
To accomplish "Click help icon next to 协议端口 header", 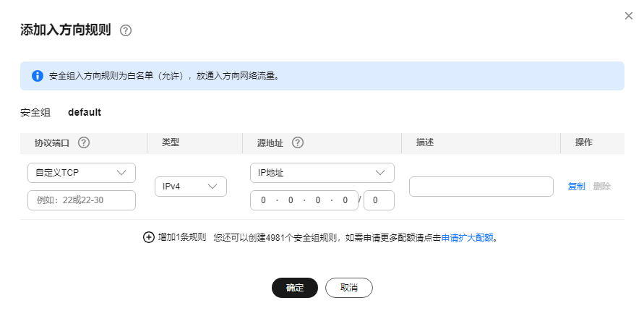I will pos(84,142).
